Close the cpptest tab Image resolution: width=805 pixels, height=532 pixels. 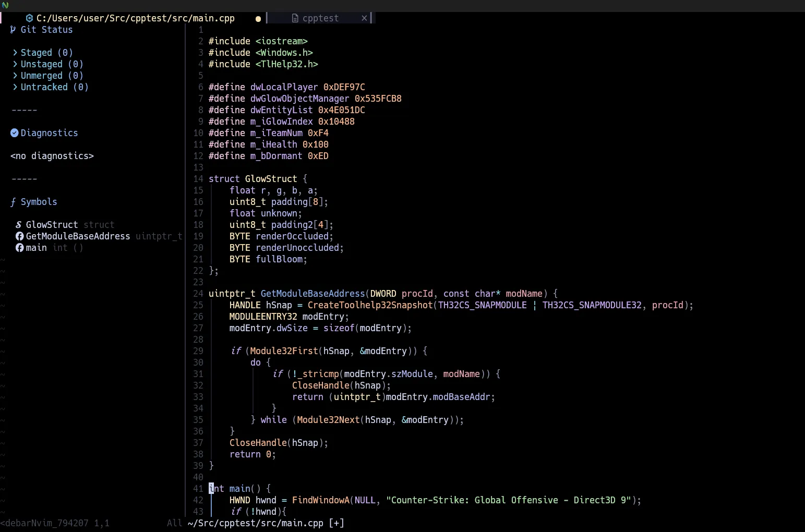[x=364, y=18]
